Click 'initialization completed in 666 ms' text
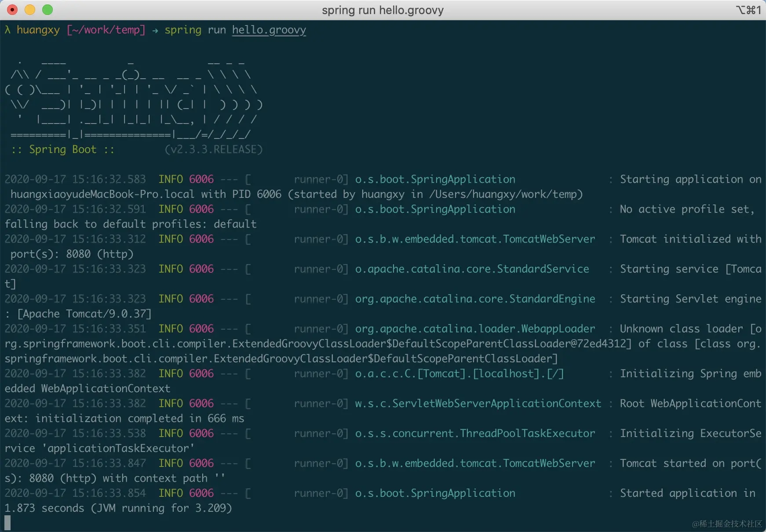Image resolution: width=766 pixels, height=532 pixels. tap(140, 419)
